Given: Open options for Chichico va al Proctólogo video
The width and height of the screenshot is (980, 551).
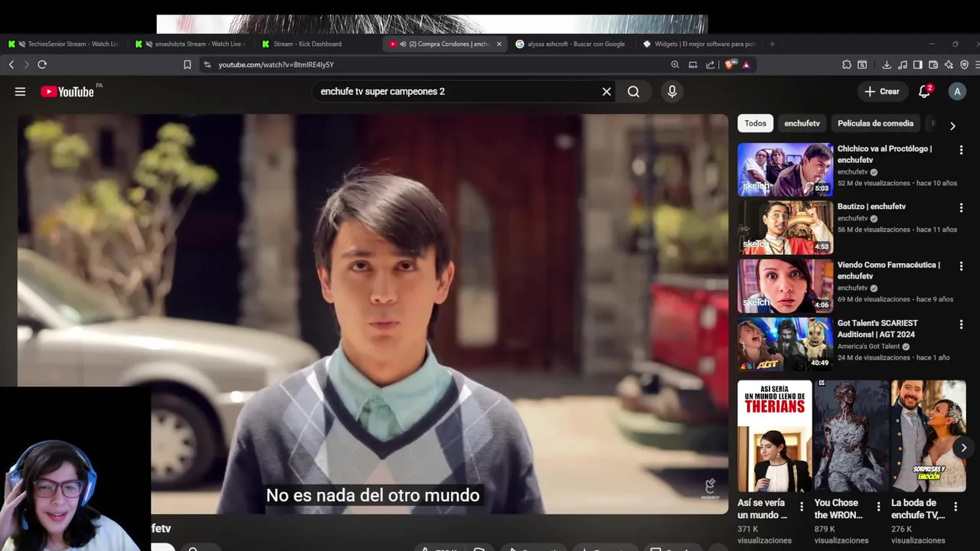Looking at the screenshot, I should click(x=961, y=150).
